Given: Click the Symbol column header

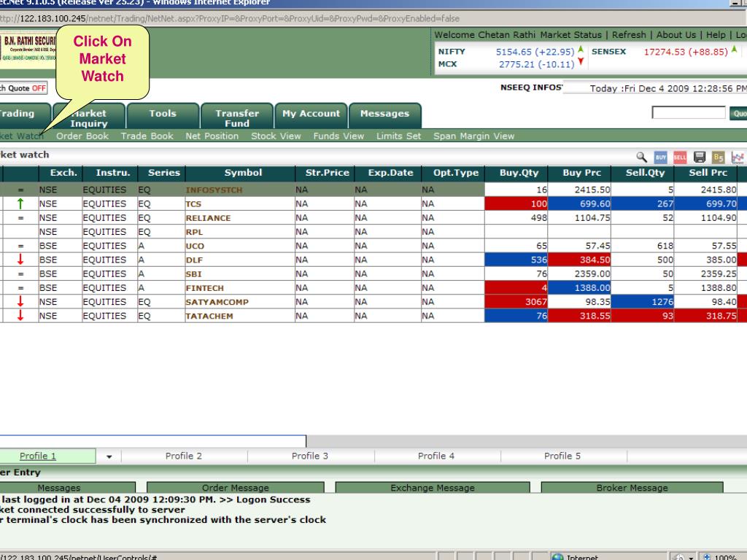Looking at the screenshot, I should (x=240, y=173).
